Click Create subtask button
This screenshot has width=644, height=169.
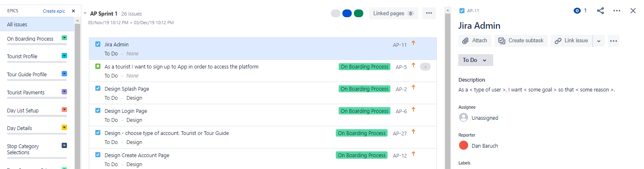click(521, 41)
